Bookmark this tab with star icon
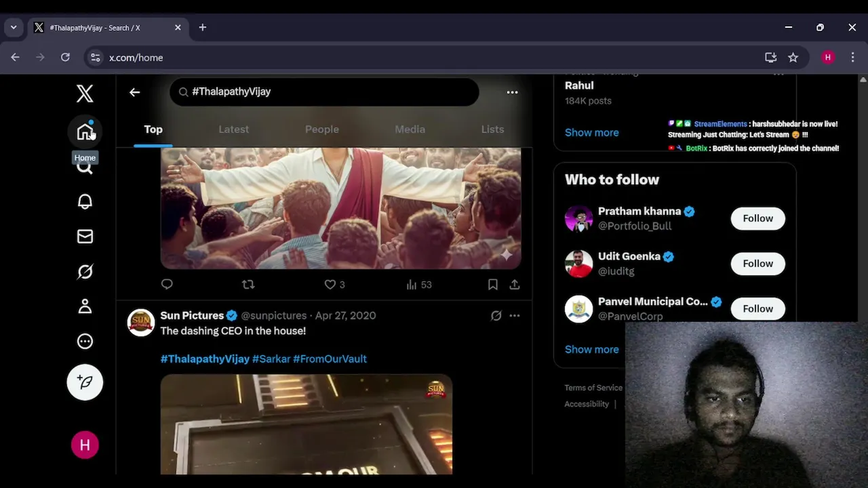Screen dimensions: 868x488 [x=793, y=58]
